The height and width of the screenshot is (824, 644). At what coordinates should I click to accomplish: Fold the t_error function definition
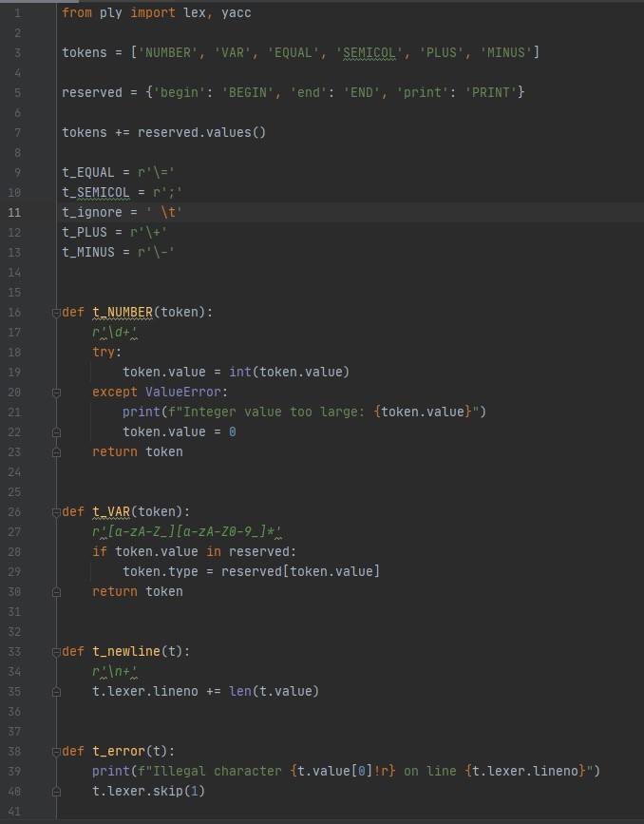56,752
